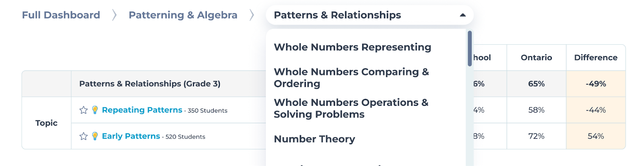Star the Early Patterns topic
Screen dimensions: 644x166
pos(83,136)
